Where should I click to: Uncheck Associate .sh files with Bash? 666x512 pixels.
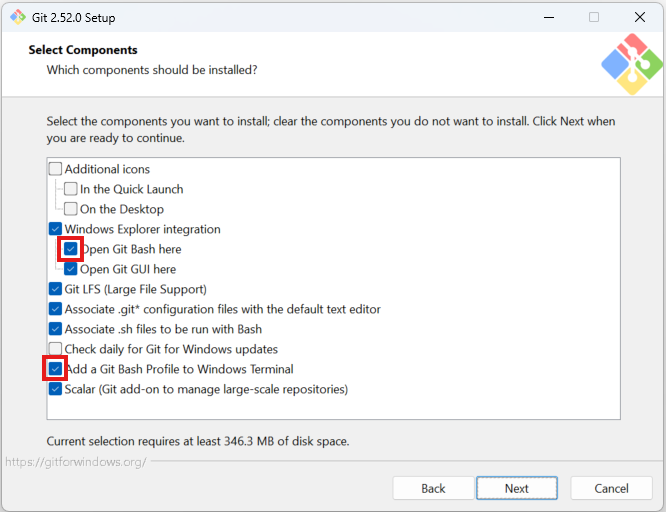click(x=55, y=329)
